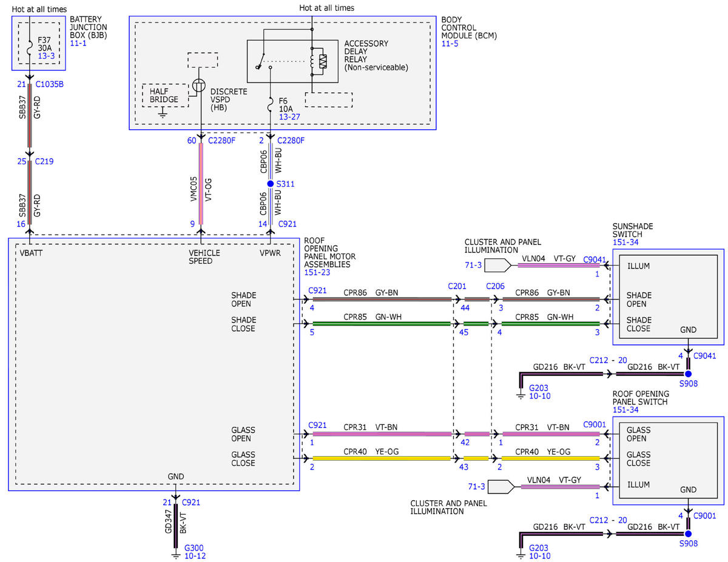Click the BODY CONTROL MODULE (BCM) title
Screen dimensions: 728x562
(x=469, y=28)
